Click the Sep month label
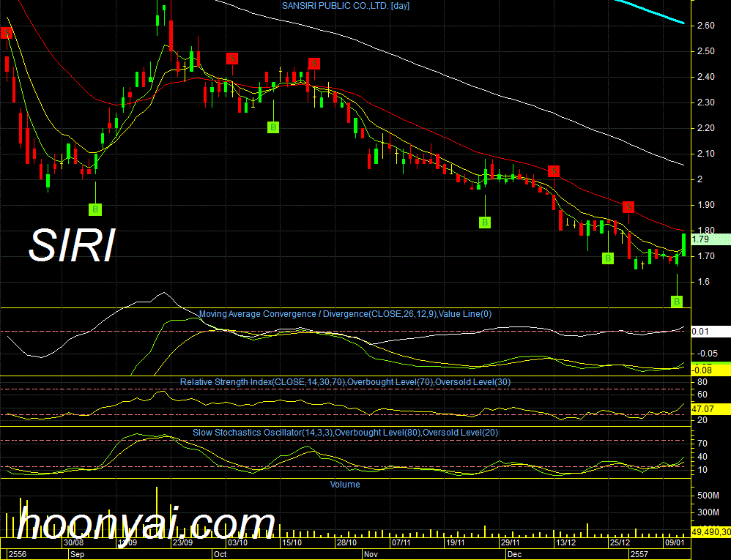This screenshot has width=731, height=560. (78, 554)
